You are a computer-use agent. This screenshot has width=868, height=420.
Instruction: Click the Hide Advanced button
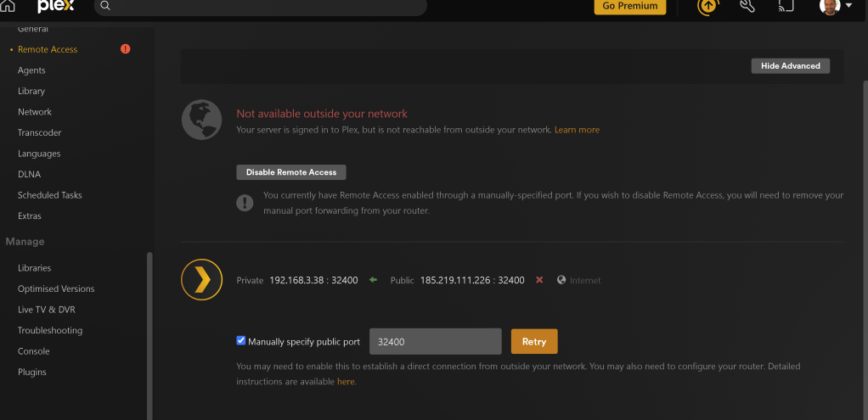point(791,66)
